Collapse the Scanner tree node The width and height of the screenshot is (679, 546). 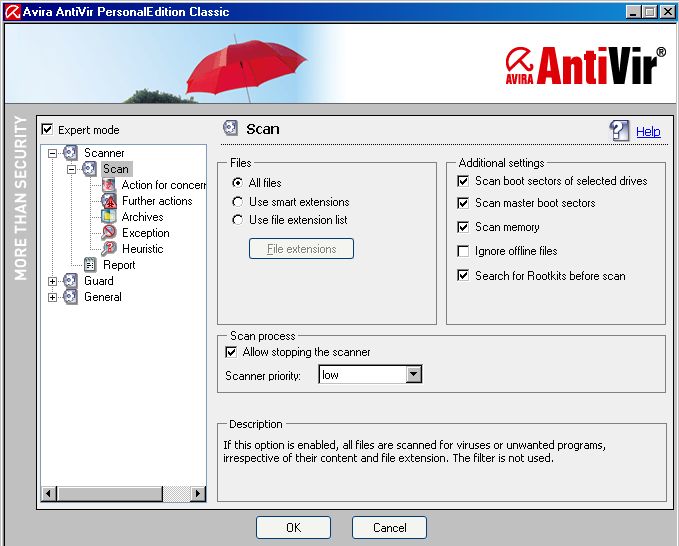[x=52, y=153]
